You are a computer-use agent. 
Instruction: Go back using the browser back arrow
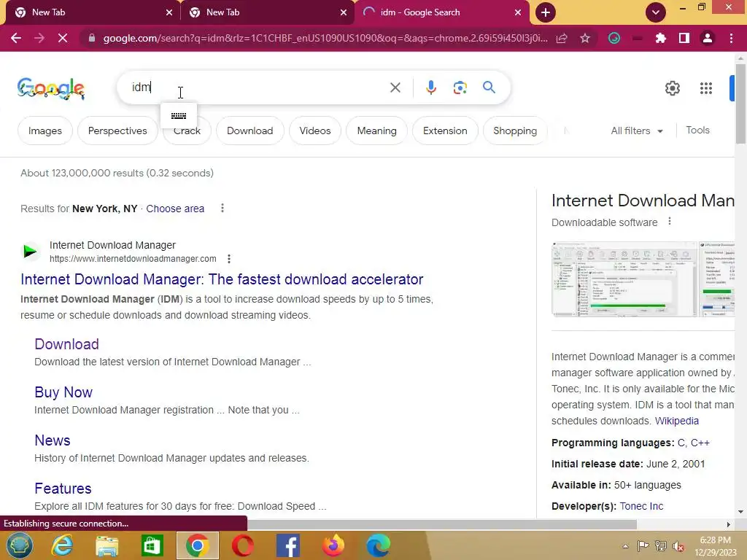click(x=16, y=38)
